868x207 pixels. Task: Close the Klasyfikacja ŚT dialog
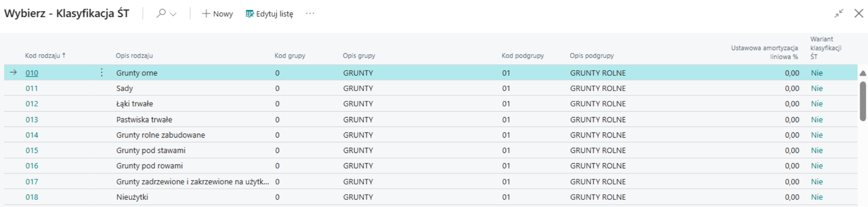pyautogui.click(x=859, y=13)
